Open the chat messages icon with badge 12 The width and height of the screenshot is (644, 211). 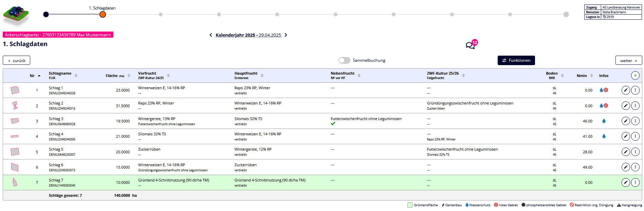click(x=471, y=44)
